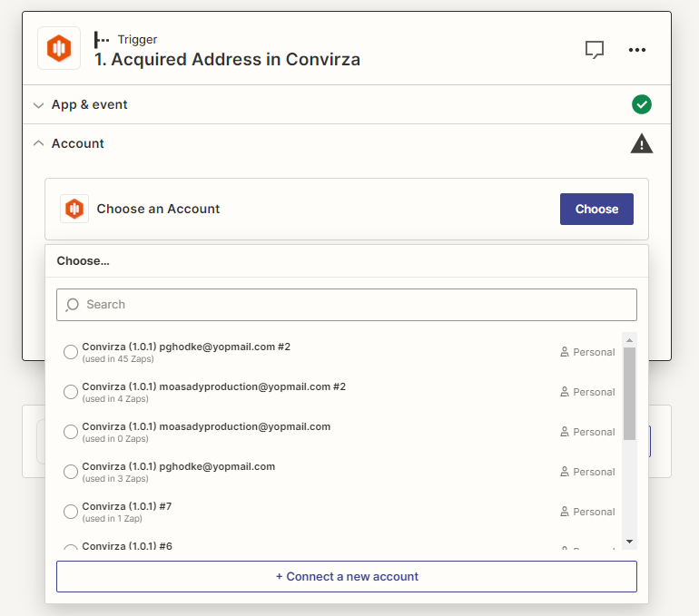Click '(used in 0 Zaps)' text
Image resolution: width=699 pixels, height=616 pixels.
click(115, 439)
